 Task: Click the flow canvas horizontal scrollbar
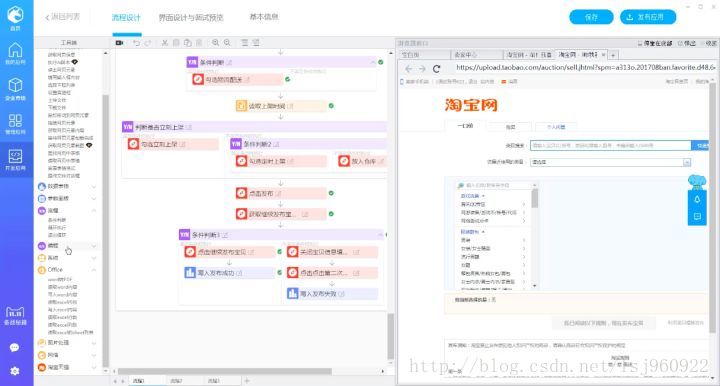(225, 371)
